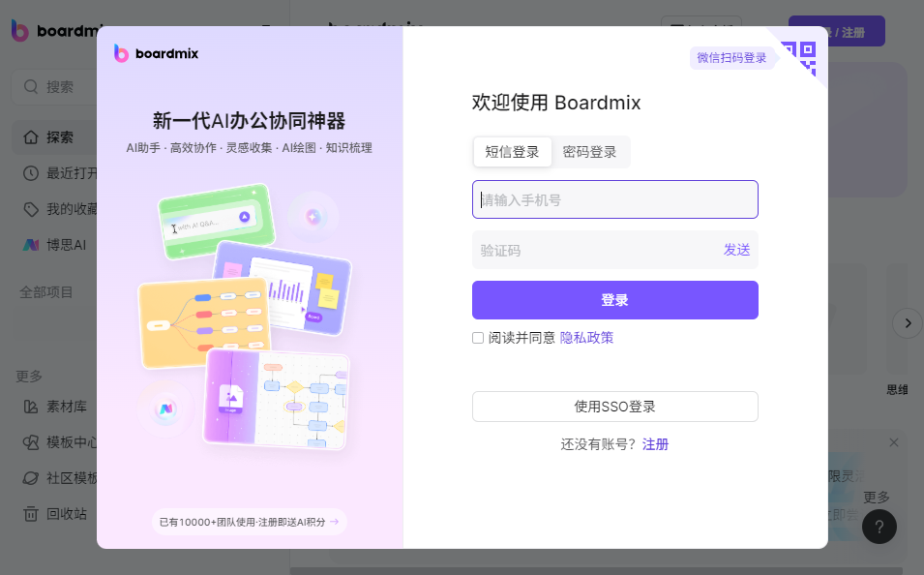Click the 更多 heading in left sidebar
Viewport: 924px width, 575px height.
tap(29, 377)
